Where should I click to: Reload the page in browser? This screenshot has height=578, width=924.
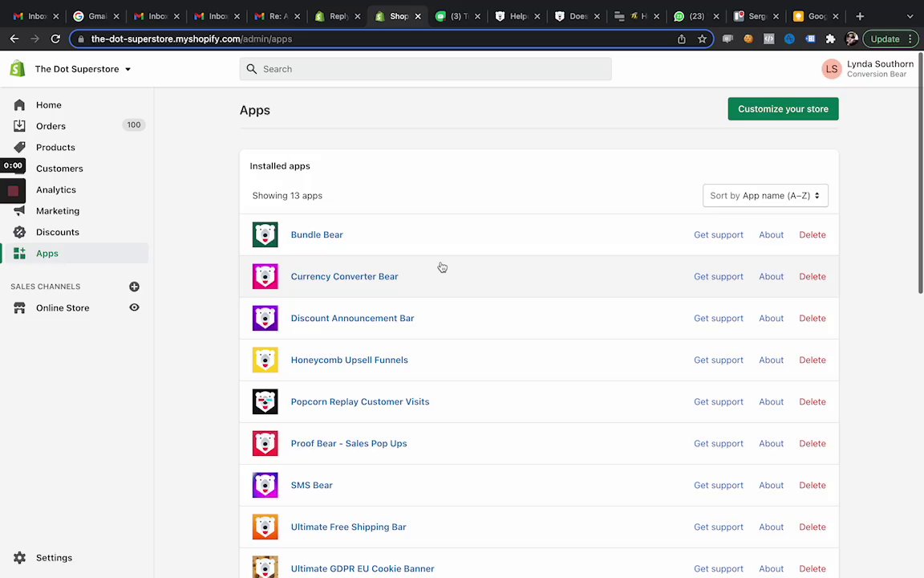[55, 39]
